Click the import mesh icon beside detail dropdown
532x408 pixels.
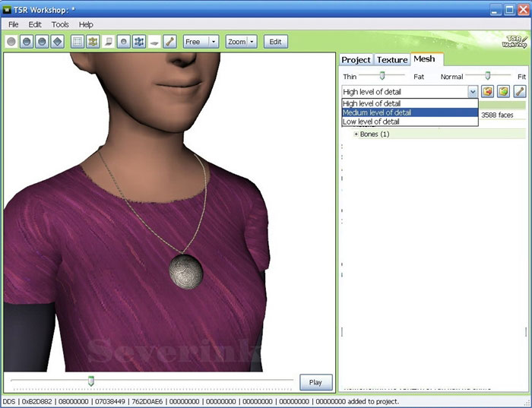tap(488, 91)
